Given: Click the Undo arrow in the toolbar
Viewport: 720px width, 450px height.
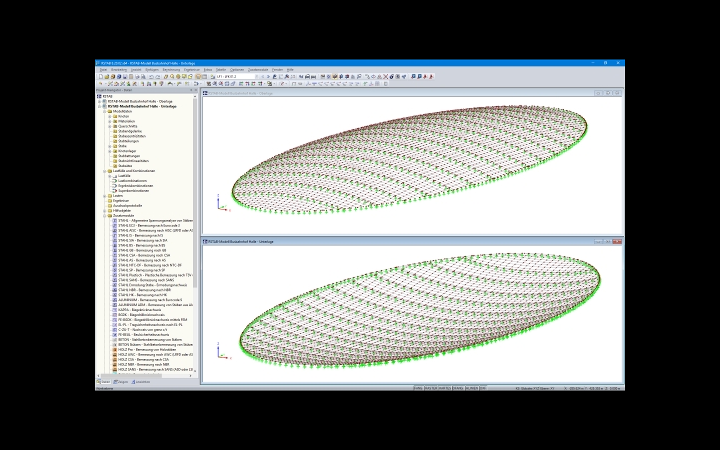Looking at the screenshot, I should (x=151, y=77).
